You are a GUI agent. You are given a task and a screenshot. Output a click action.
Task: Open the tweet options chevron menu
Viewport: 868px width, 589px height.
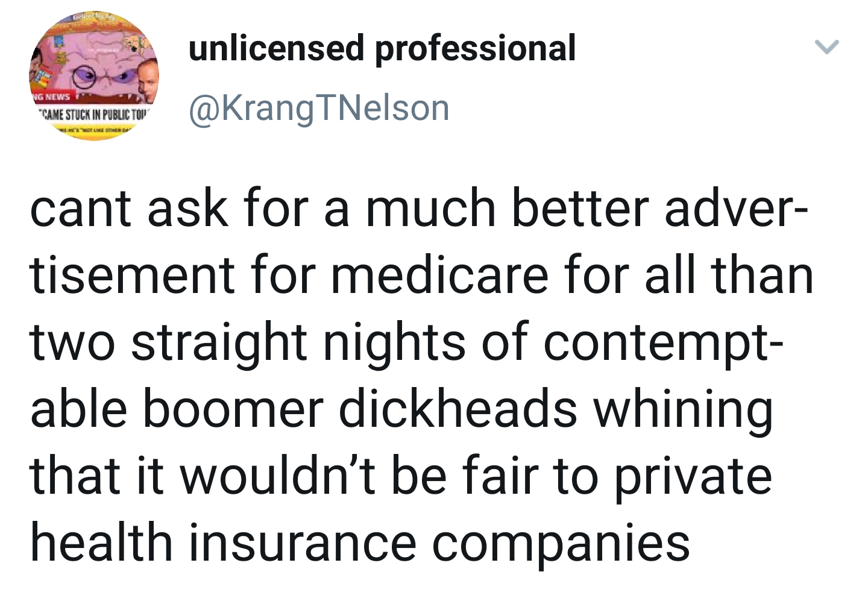click(x=826, y=46)
